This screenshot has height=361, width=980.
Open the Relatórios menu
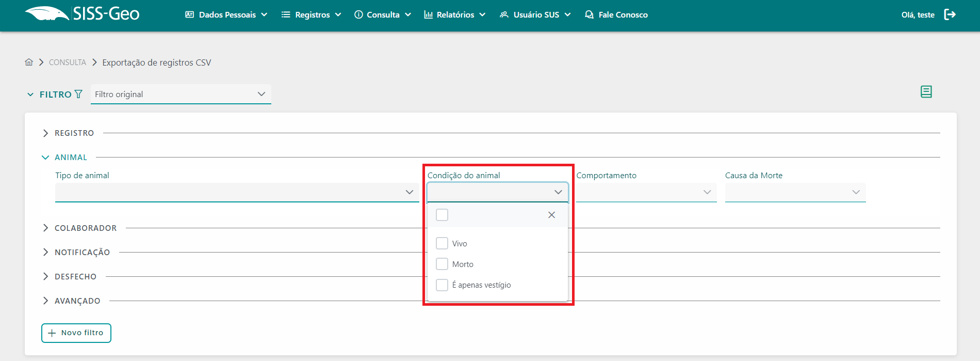(x=454, y=14)
